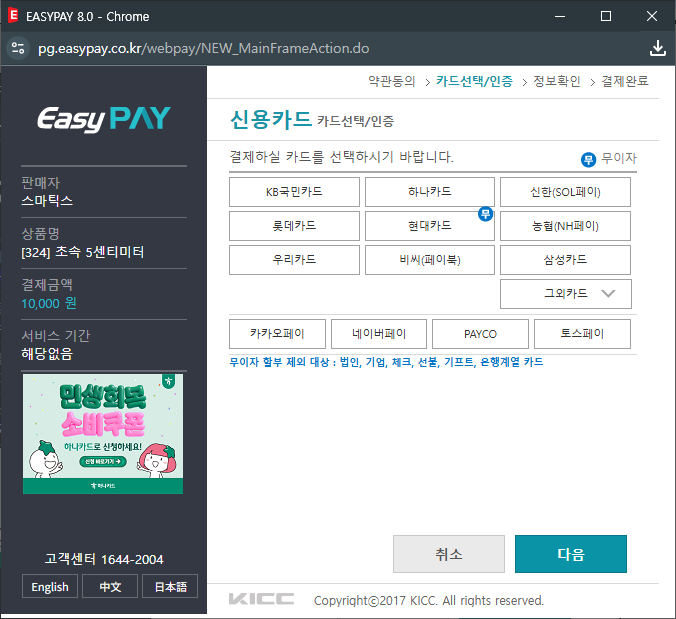
Task: Choose 삼성카드
Action: (x=565, y=260)
